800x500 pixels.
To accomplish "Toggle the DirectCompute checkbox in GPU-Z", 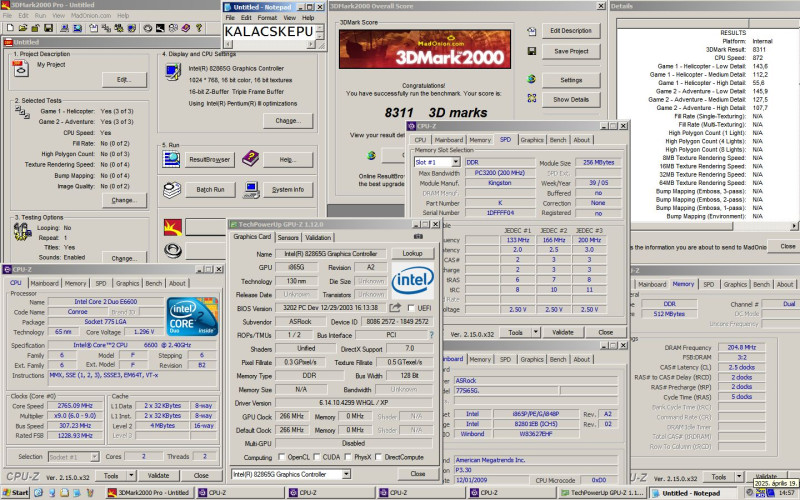I will pos(378,457).
